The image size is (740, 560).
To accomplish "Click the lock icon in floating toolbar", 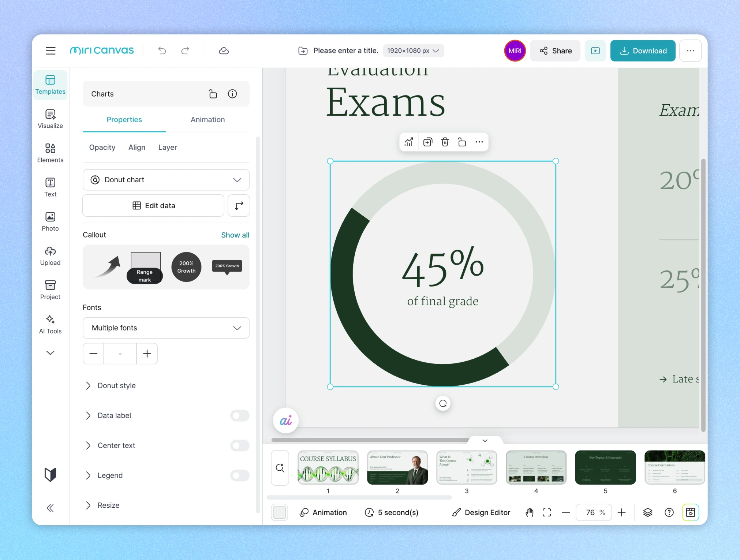I will pyautogui.click(x=462, y=142).
